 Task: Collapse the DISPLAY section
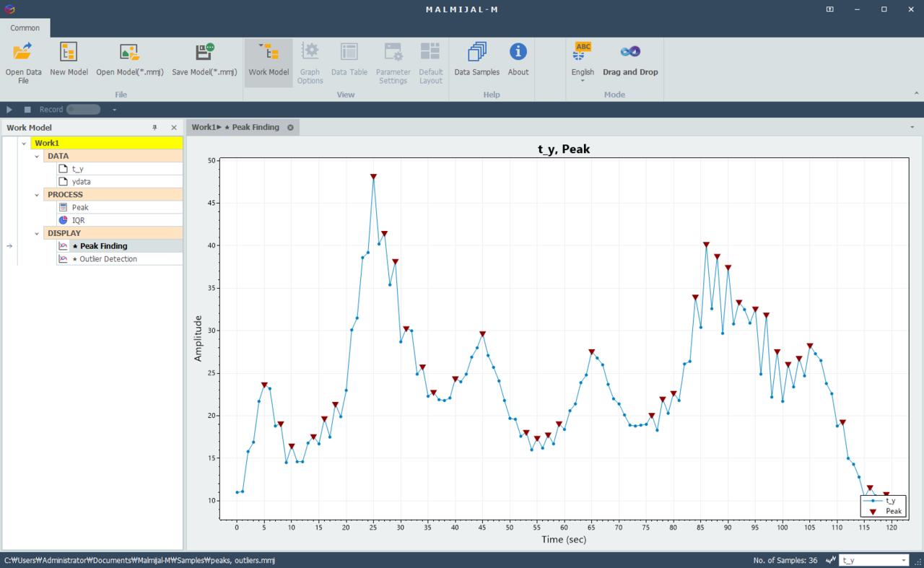click(37, 233)
